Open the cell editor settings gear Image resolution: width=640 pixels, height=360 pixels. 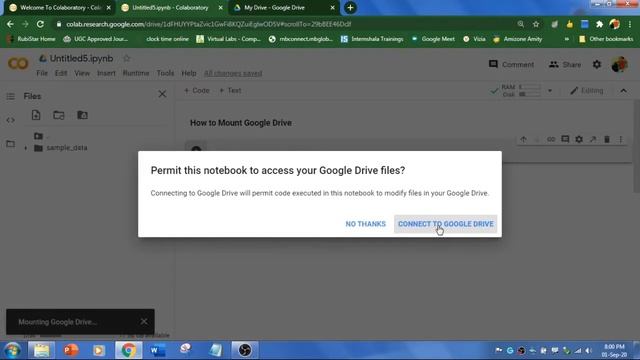coord(579,140)
